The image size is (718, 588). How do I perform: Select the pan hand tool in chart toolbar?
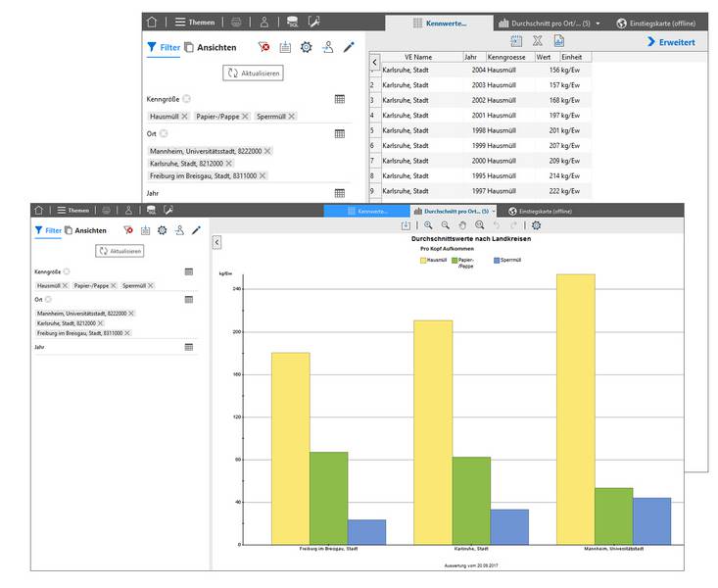462,225
